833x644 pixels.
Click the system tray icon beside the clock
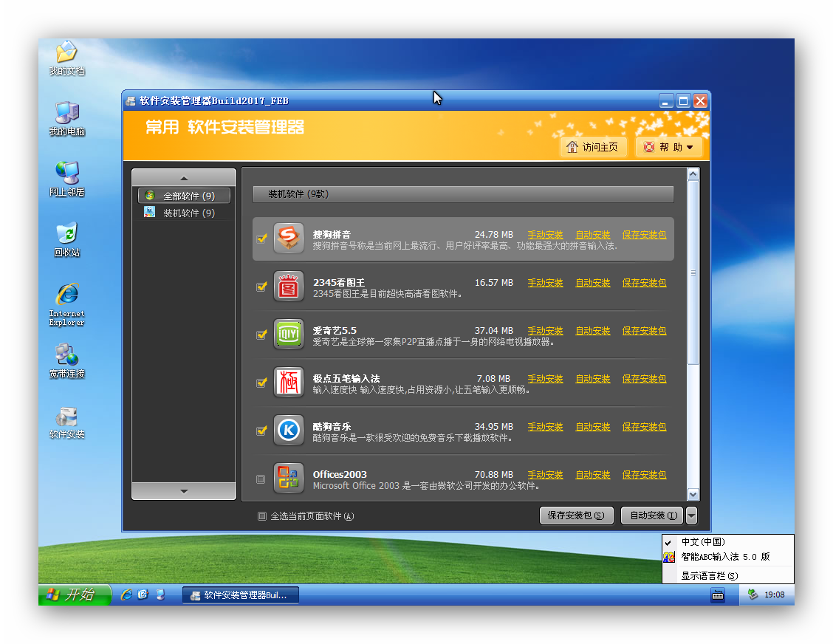[x=753, y=595]
